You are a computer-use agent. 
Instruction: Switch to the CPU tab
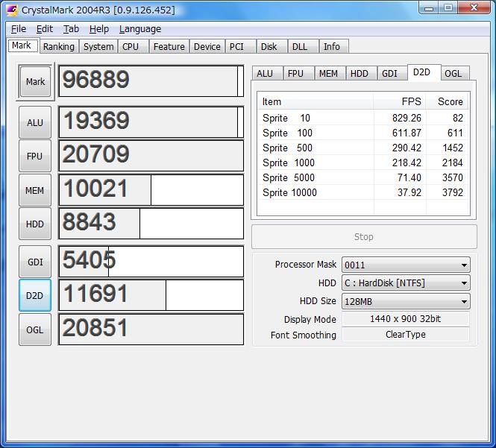tap(131, 46)
